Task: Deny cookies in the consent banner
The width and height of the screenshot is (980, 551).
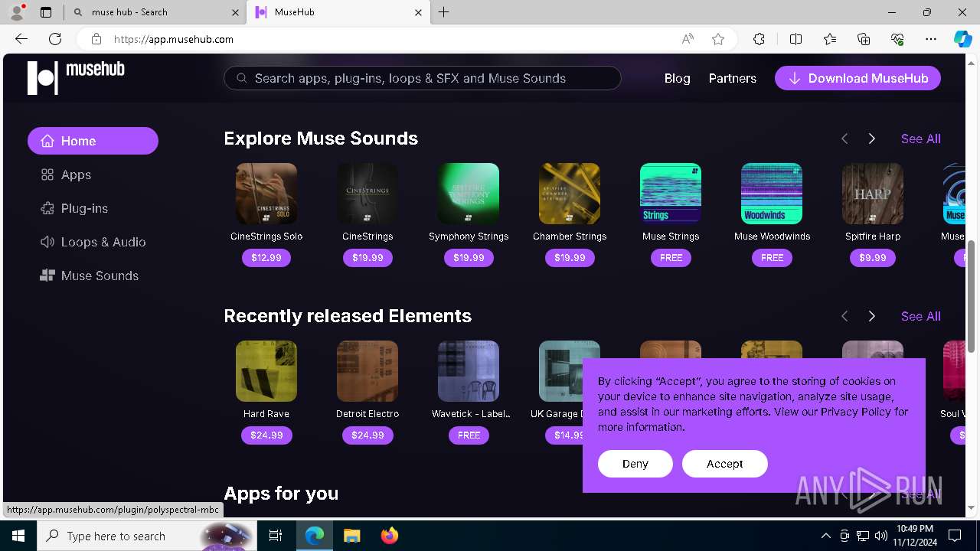Action: point(635,464)
